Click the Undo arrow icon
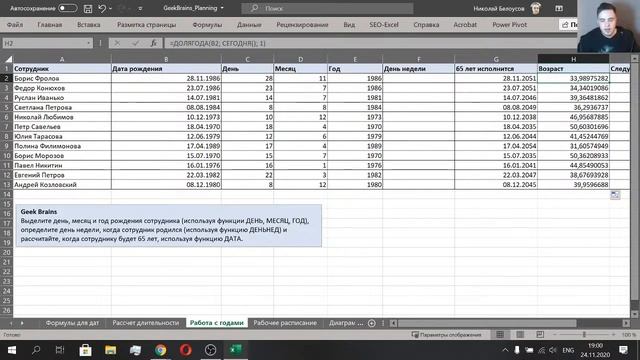The image size is (640, 360). [x=102, y=8]
